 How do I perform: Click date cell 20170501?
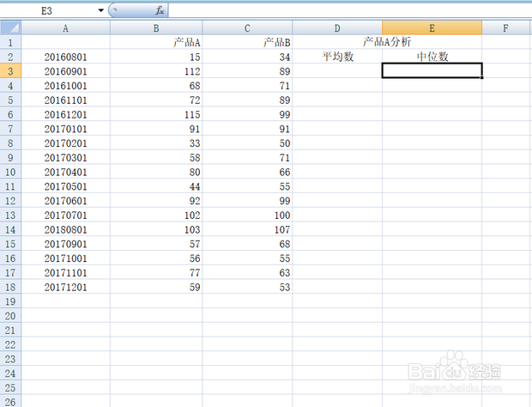(x=66, y=186)
